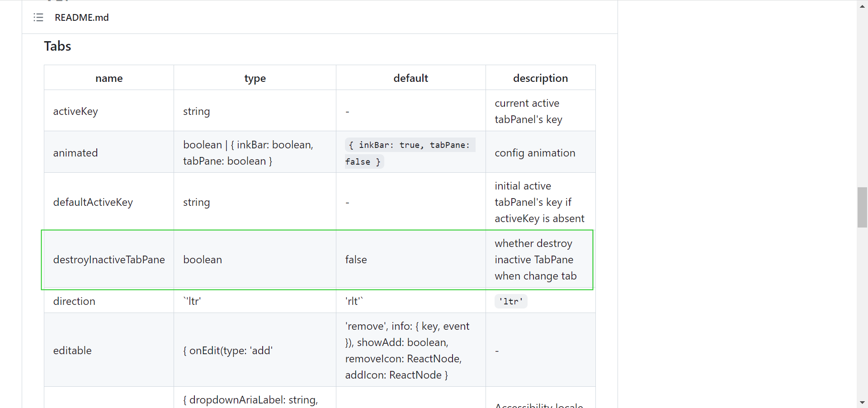The image size is (868, 408).
Task: Click the README.md file heading
Action: point(81,17)
